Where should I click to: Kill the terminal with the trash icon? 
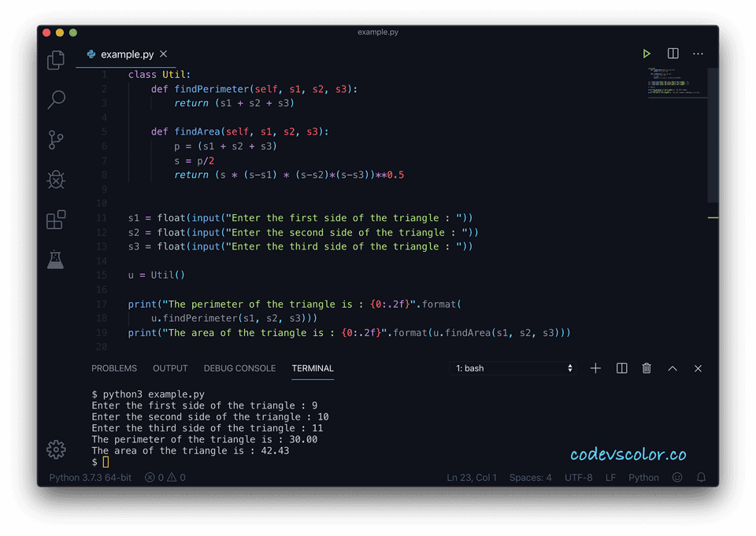click(x=647, y=368)
